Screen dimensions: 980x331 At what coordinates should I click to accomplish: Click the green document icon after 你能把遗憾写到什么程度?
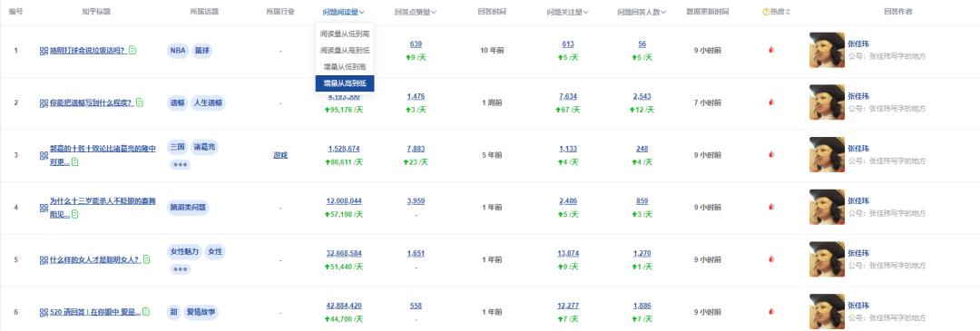pos(140,102)
